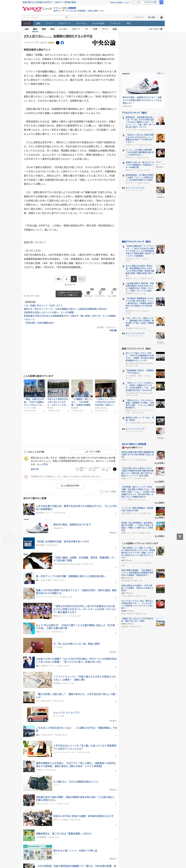React with 新しい視点 exclamation icon
The height and width of the screenshot is (868, 186).
click(112, 293)
